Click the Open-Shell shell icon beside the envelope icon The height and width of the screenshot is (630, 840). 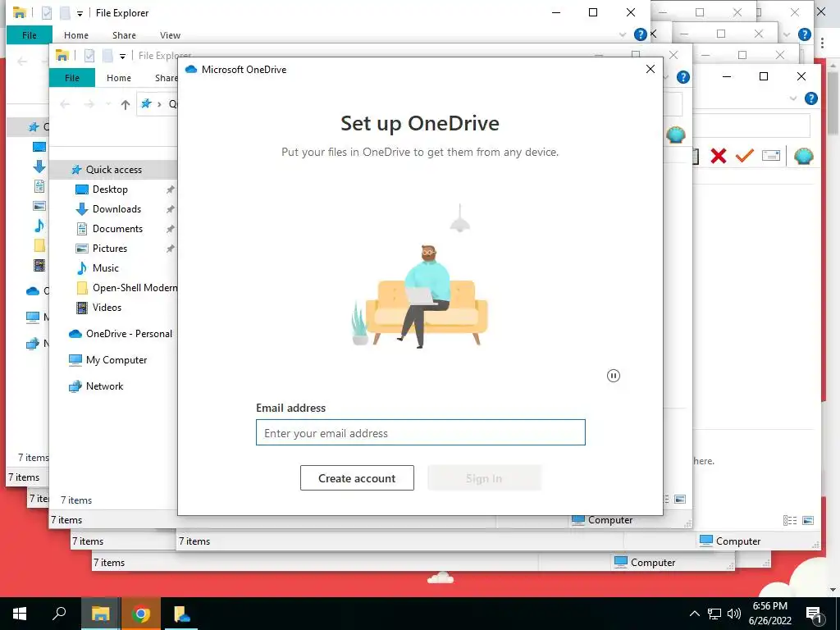coord(804,156)
